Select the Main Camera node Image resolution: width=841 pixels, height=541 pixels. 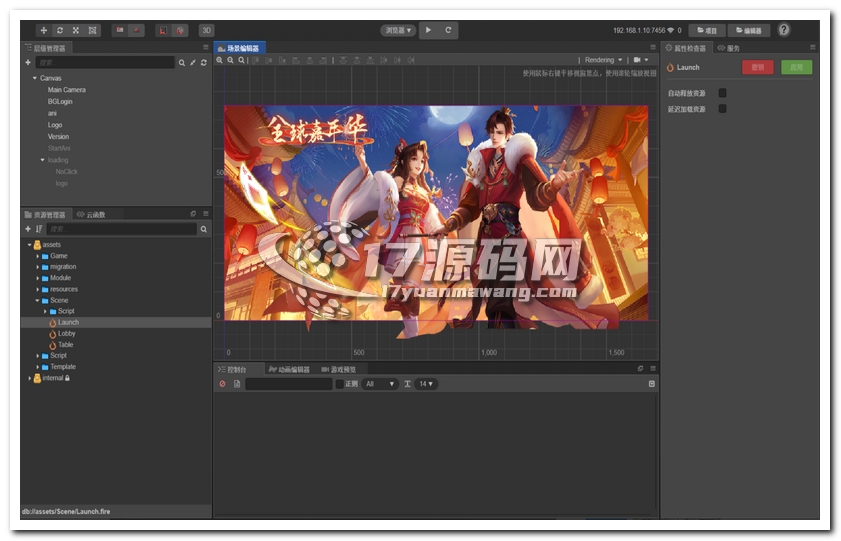coord(67,90)
